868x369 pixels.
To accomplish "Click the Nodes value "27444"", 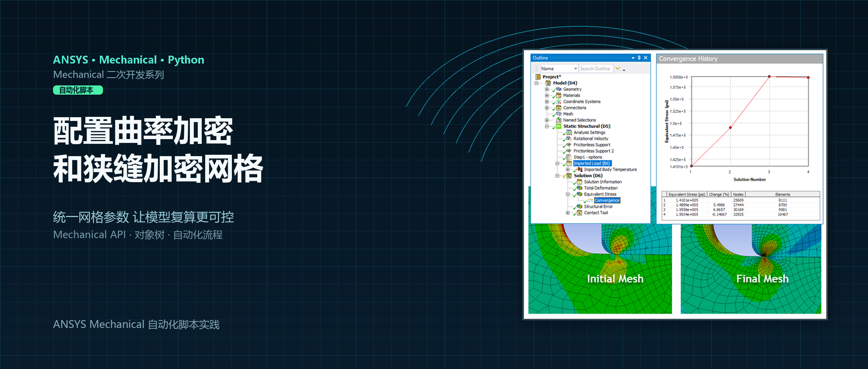I will (x=738, y=205).
